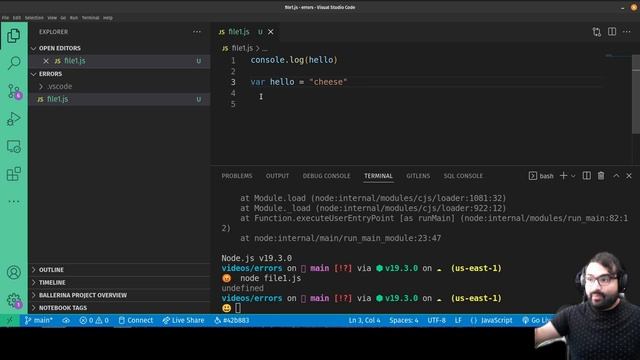Open the Terminal menu in menu bar

pyautogui.click(x=90, y=18)
